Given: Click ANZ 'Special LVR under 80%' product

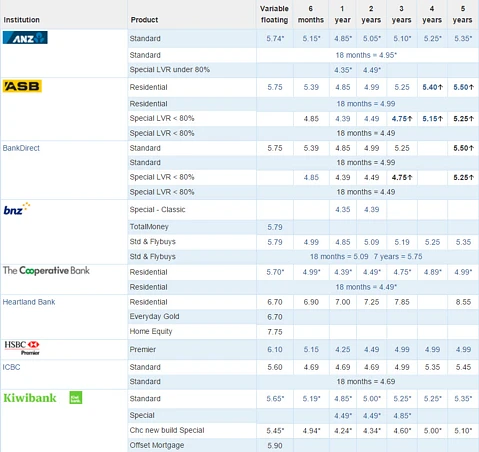Looking at the screenshot, I should [x=170, y=70].
